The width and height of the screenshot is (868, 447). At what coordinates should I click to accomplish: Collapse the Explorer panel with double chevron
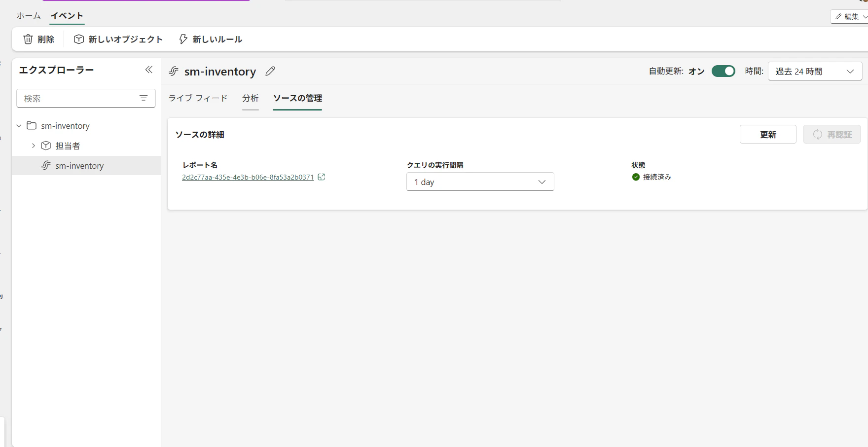(x=149, y=70)
